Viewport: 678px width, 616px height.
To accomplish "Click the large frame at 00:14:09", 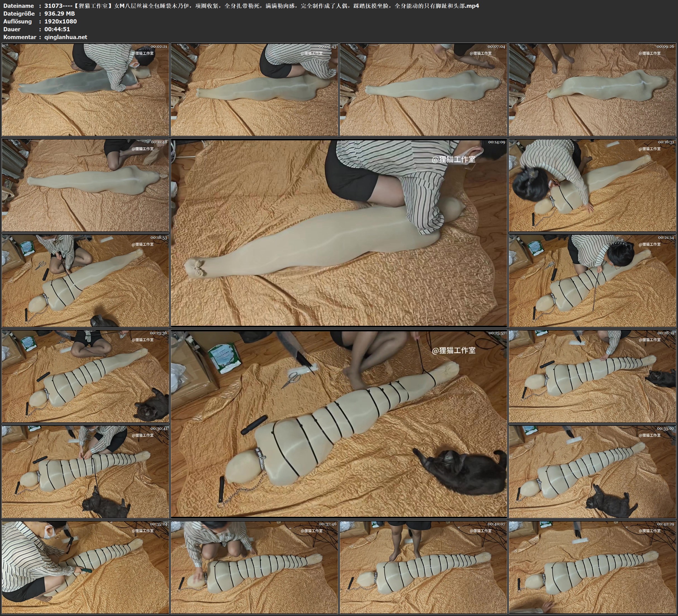I will pyautogui.click(x=339, y=233).
